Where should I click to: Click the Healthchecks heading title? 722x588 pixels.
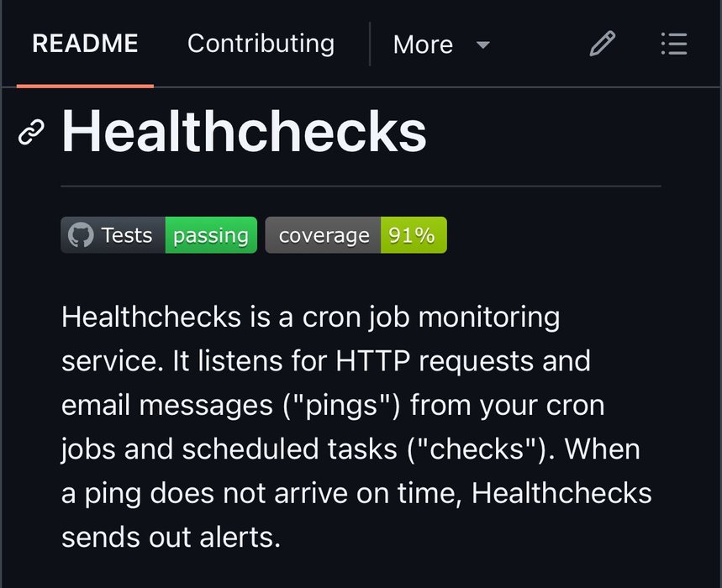tap(244, 132)
